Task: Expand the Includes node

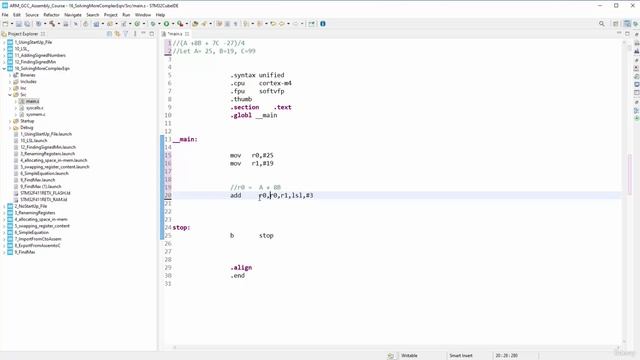Action: click(10, 82)
